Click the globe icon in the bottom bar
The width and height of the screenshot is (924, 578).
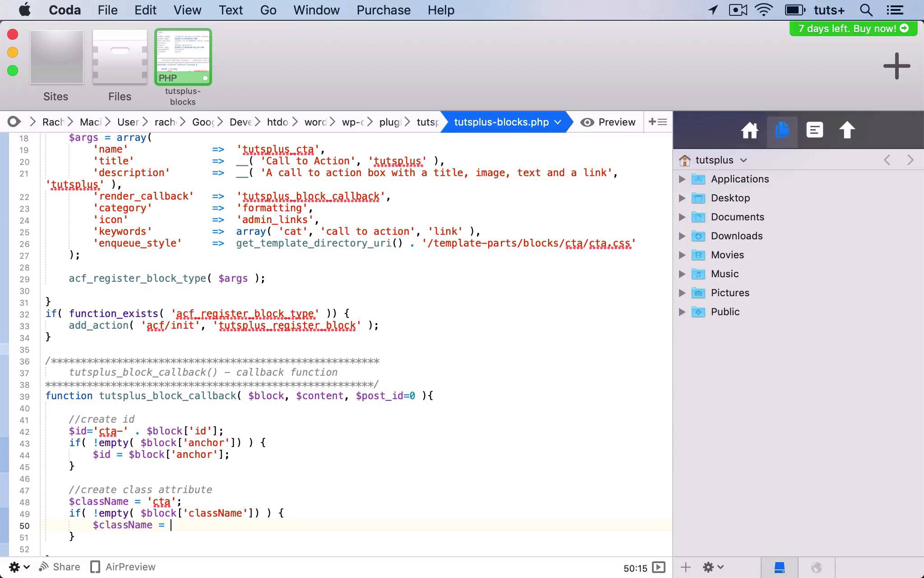(x=818, y=567)
